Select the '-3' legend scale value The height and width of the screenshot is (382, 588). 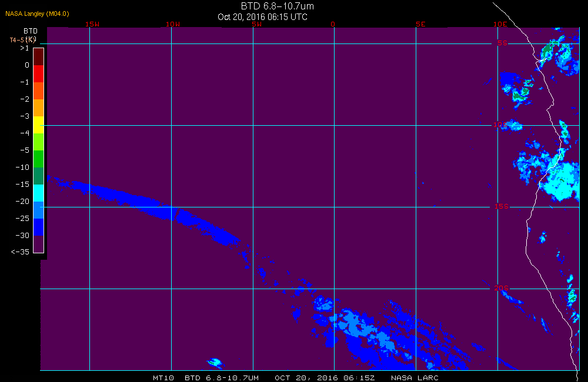click(25, 116)
